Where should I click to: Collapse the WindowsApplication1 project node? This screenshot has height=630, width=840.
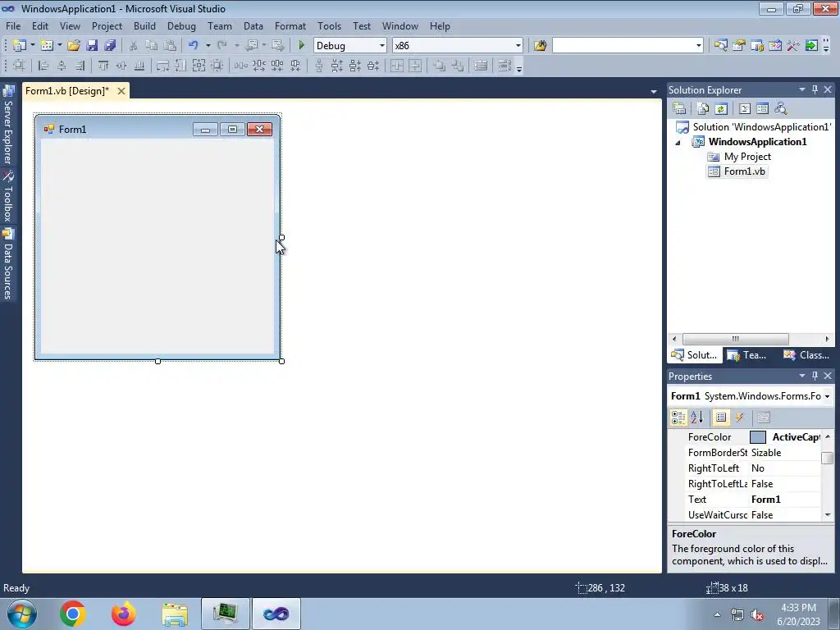(678, 143)
